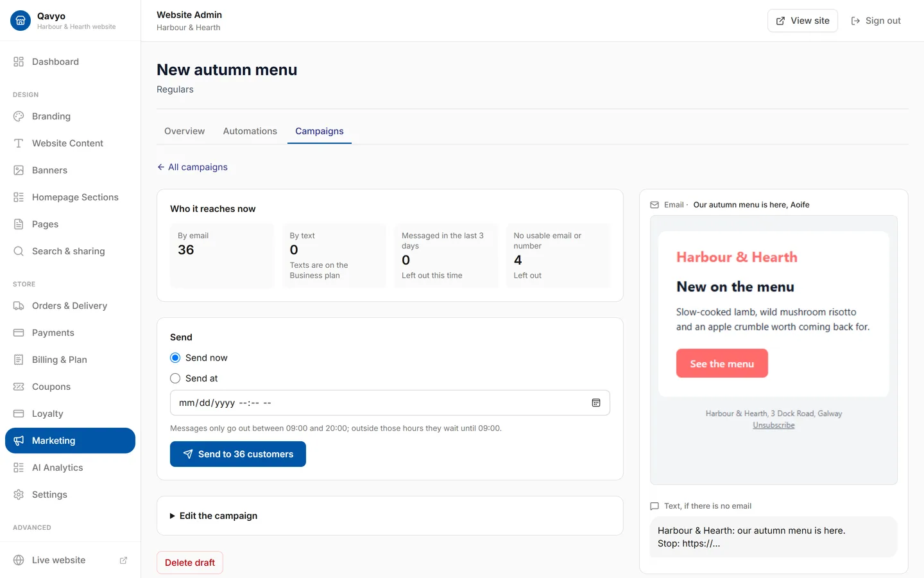The width and height of the screenshot is (924, 578).
Task: Open Billing & Plan page
Action: tap(70, 360)
